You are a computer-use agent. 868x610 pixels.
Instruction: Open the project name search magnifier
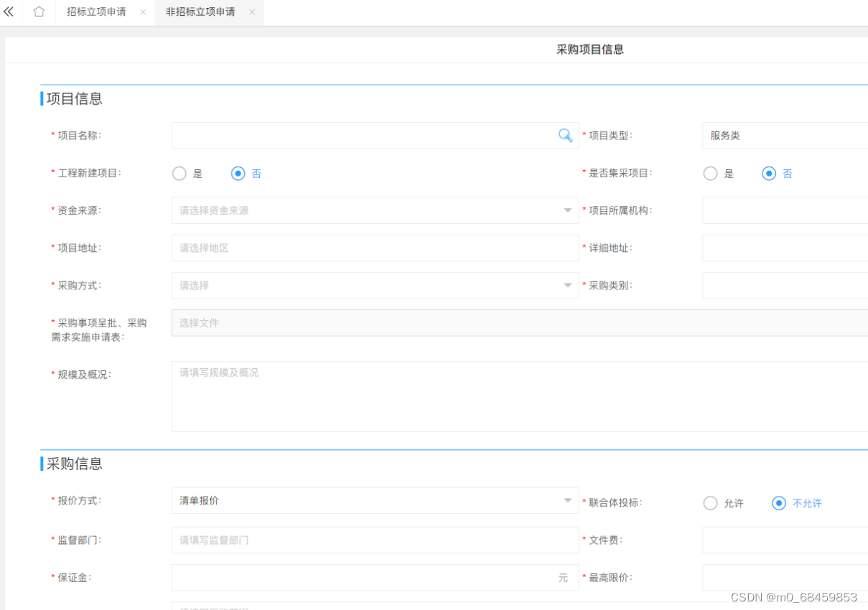pos(564,136)
